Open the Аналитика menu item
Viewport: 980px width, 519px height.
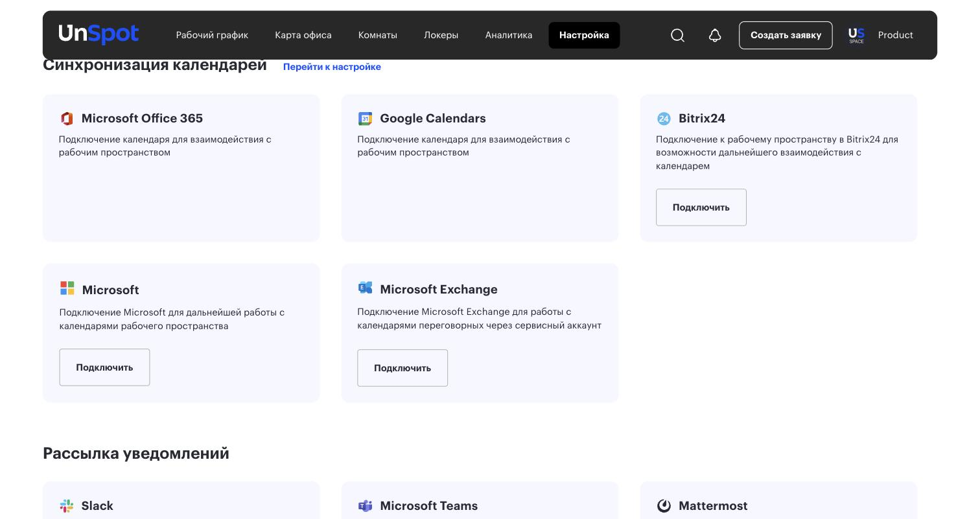tap(509, 35)
